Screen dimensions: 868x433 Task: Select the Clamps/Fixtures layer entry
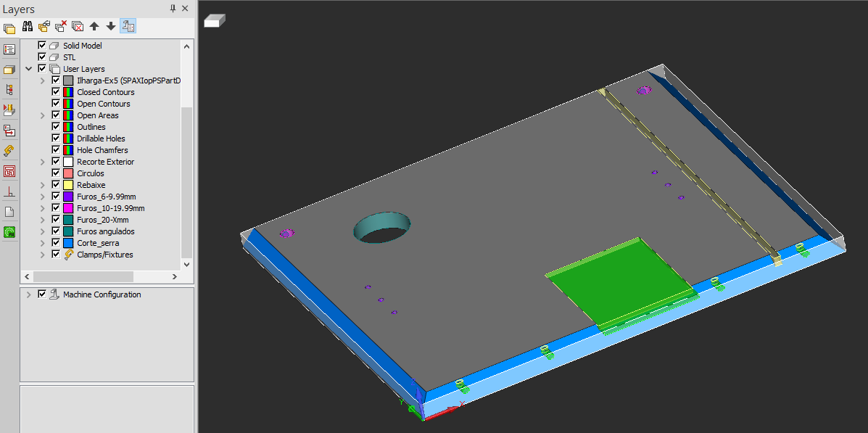click(x=104, y=255)
